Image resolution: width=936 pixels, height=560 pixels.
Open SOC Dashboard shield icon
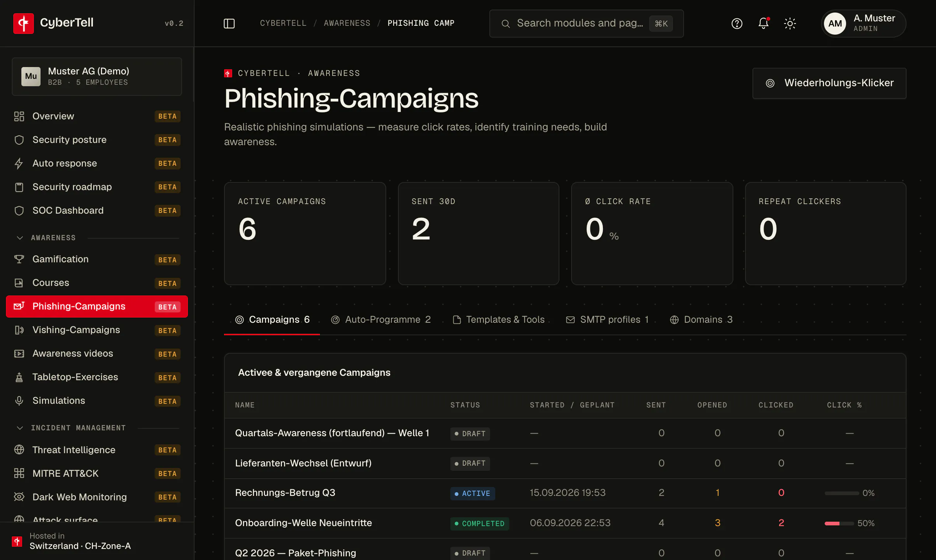click(19, 211)
